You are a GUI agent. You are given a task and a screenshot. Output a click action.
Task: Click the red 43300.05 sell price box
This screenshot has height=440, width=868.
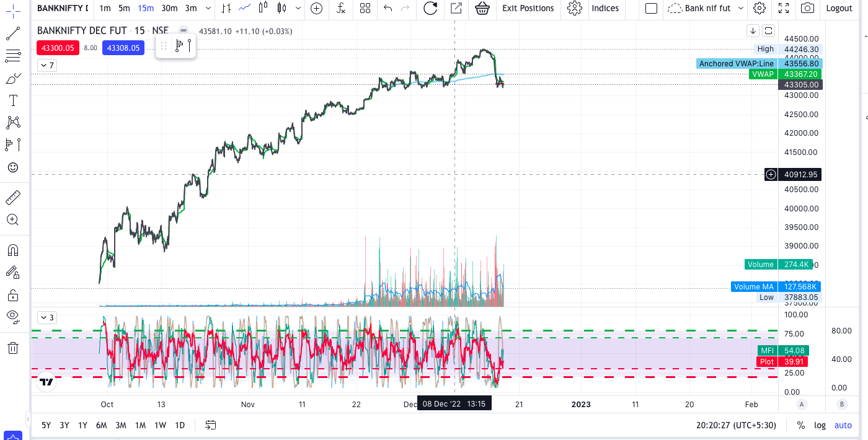(58, 48)
